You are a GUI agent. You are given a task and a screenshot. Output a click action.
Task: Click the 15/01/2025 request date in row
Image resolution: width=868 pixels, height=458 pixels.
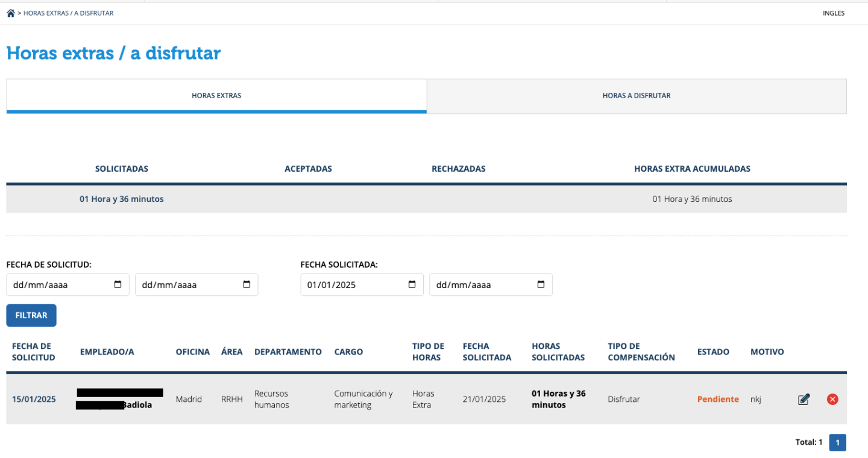(x=34, y=399)
